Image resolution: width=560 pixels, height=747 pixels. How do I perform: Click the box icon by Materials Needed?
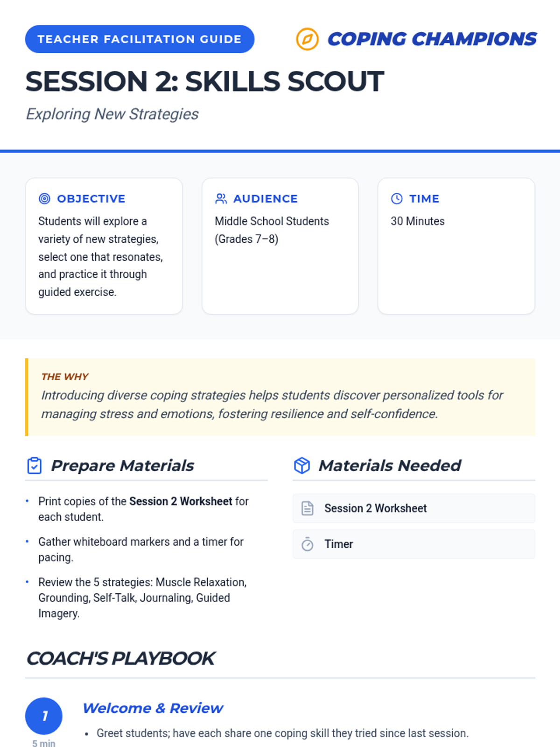302,465
